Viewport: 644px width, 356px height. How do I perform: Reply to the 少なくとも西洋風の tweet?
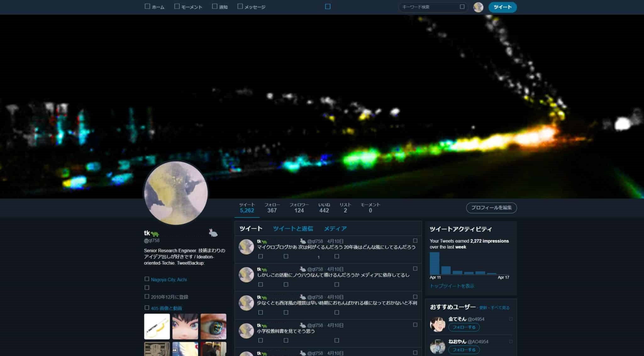[260, 312]
